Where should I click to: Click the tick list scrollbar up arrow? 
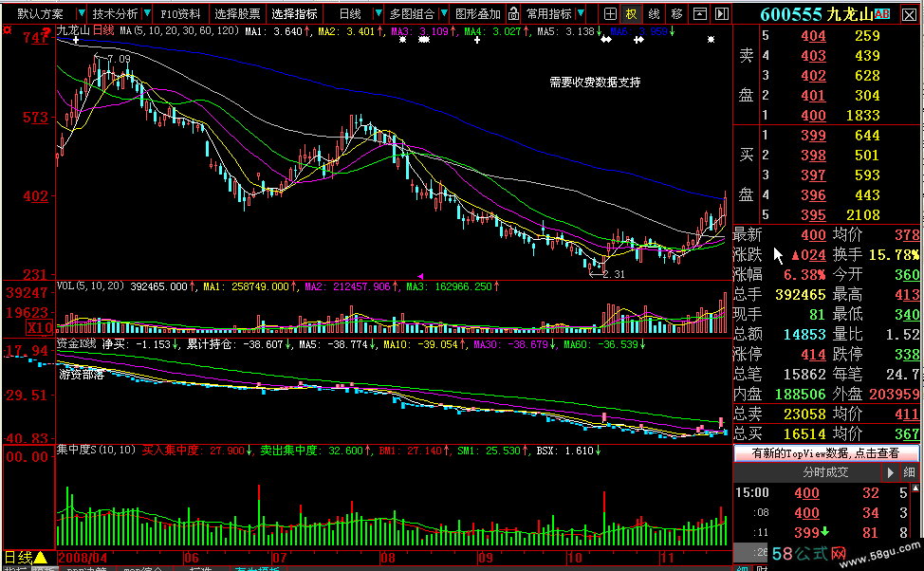[915, 488]
